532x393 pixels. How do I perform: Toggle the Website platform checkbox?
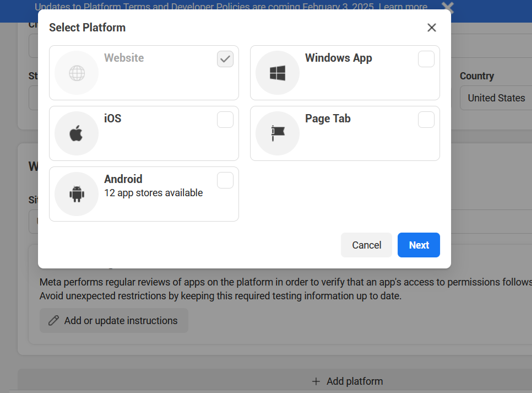click(225, 59)
